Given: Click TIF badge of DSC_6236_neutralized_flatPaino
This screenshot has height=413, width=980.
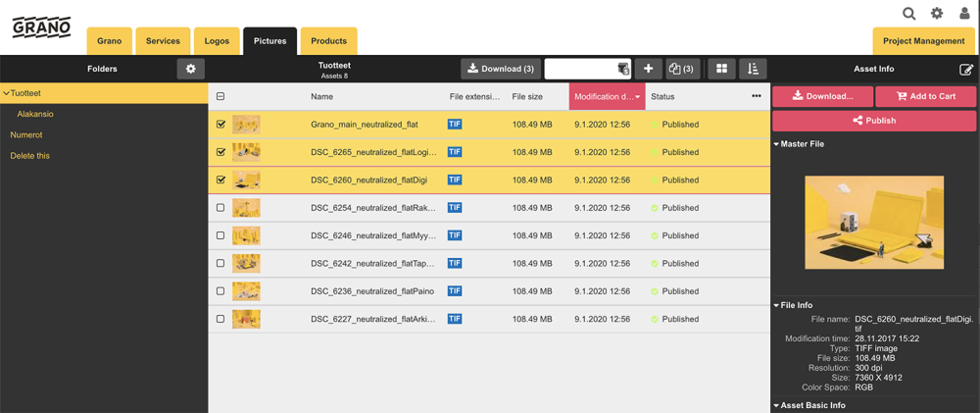Looking at the screenshot, I should pos(455,291).
